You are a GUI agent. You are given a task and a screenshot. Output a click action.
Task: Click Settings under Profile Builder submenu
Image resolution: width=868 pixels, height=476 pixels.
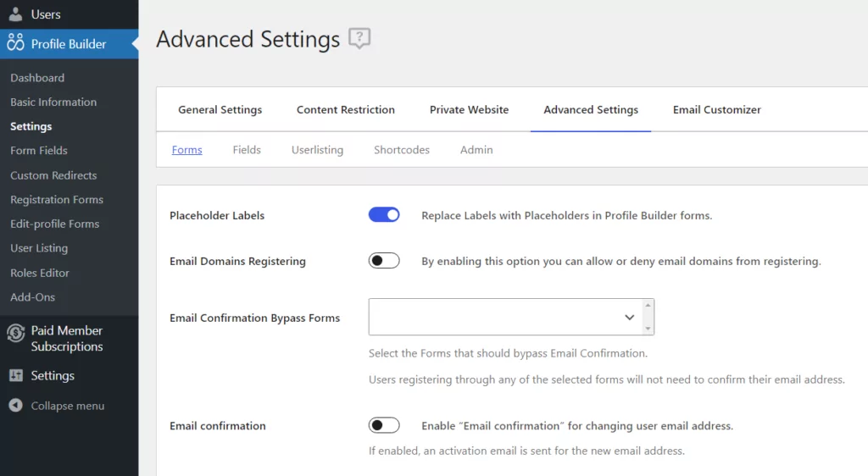point(31,126)
